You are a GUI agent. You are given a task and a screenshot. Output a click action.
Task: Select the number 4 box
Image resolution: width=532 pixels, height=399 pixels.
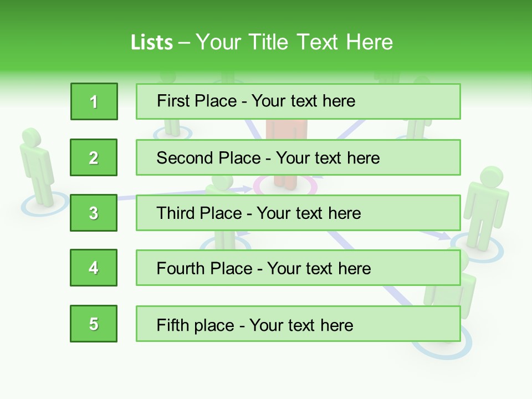(94, 268)
